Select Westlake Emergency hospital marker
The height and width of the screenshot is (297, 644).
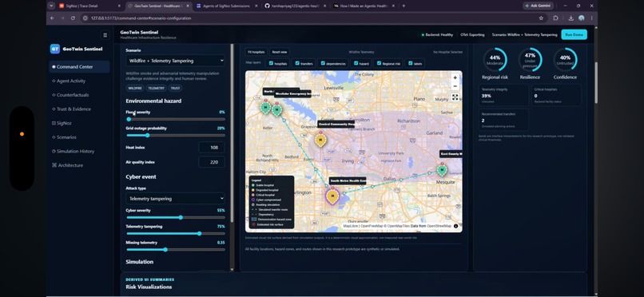(276, 110)
